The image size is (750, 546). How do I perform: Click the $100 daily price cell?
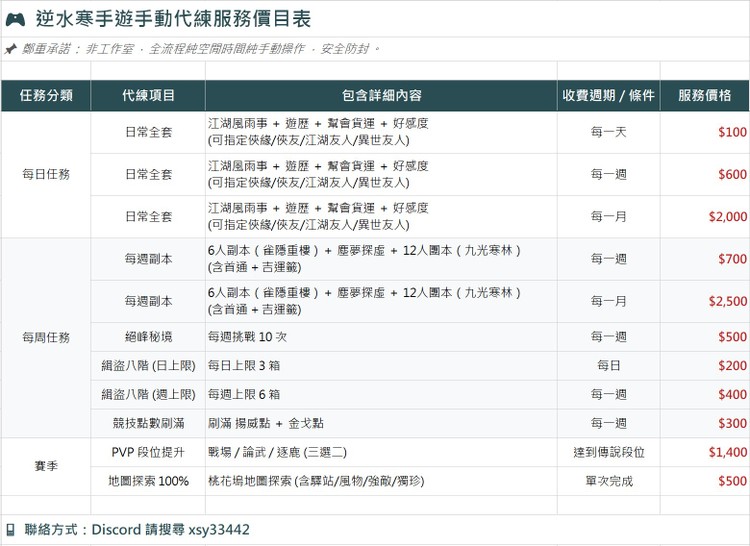click(705, 132)
